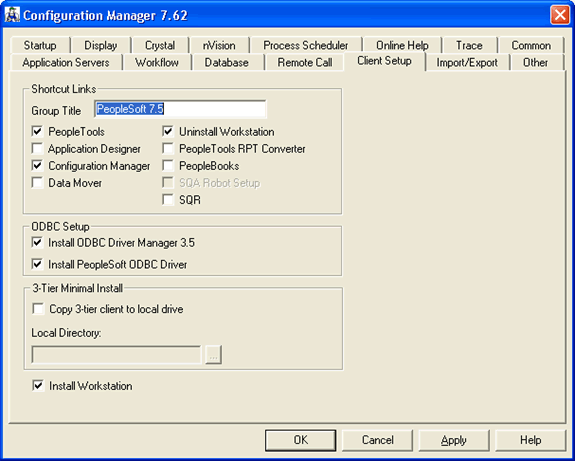
Task: Select the Database tab
Action: 227,62
